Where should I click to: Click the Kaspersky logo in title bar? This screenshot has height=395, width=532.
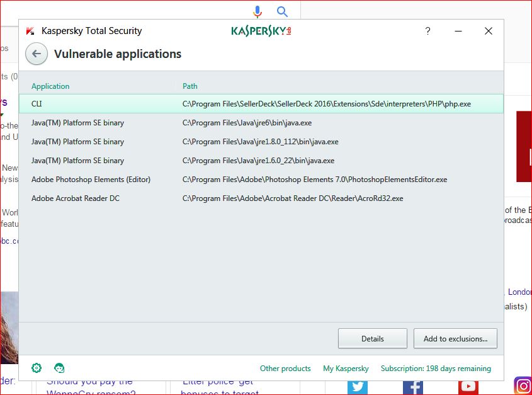coord(261,31)
